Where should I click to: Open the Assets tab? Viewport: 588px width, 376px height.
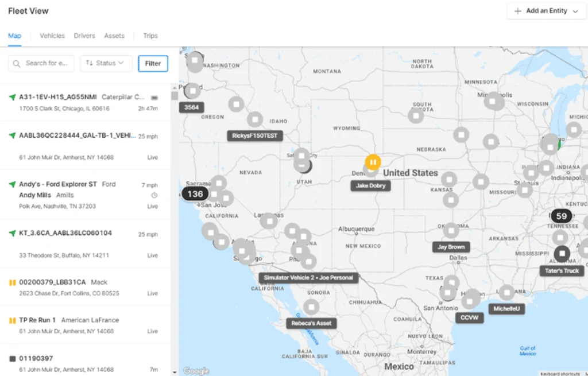pos(114,36)
